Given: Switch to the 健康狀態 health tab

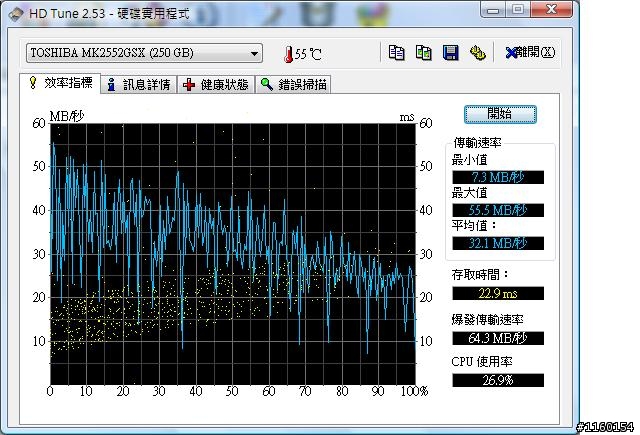Looking at the screenshot, I should coord(216,84).
